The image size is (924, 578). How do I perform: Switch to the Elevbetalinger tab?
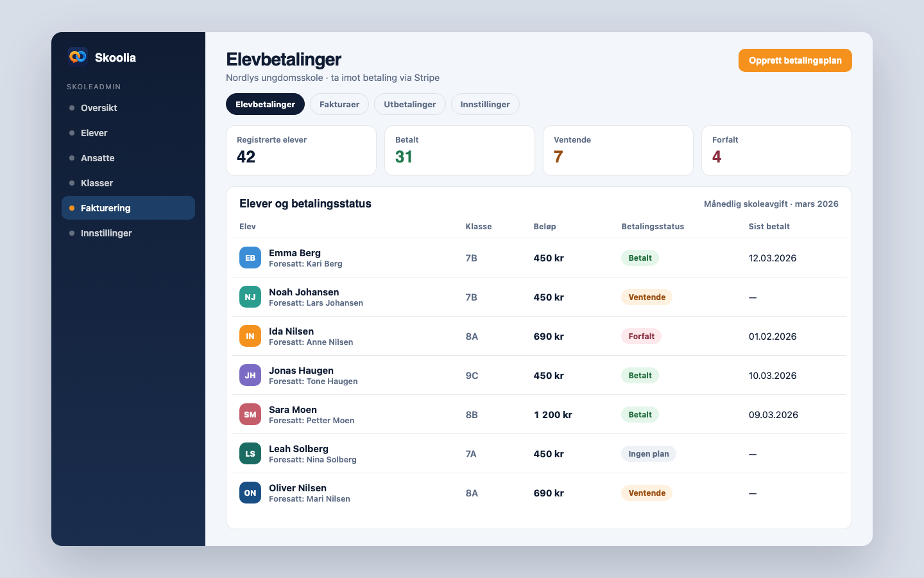click(x=265, y=104)
